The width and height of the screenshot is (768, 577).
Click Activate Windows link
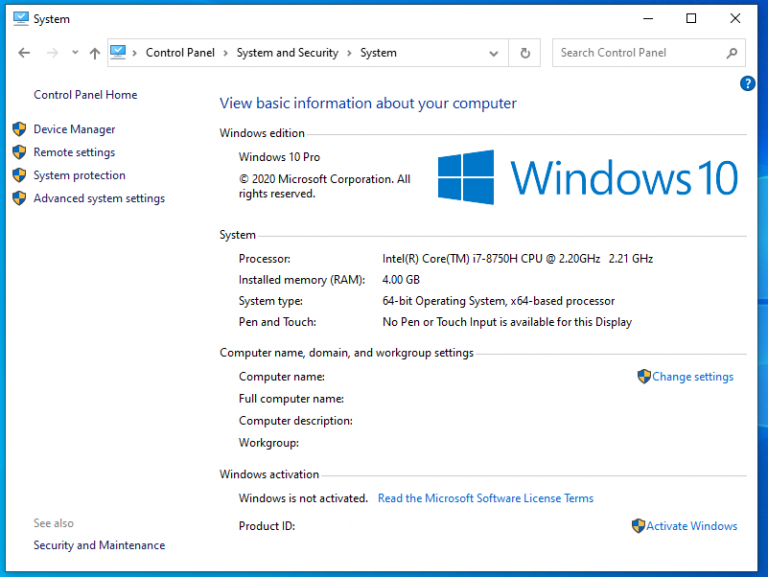[692, 526]
